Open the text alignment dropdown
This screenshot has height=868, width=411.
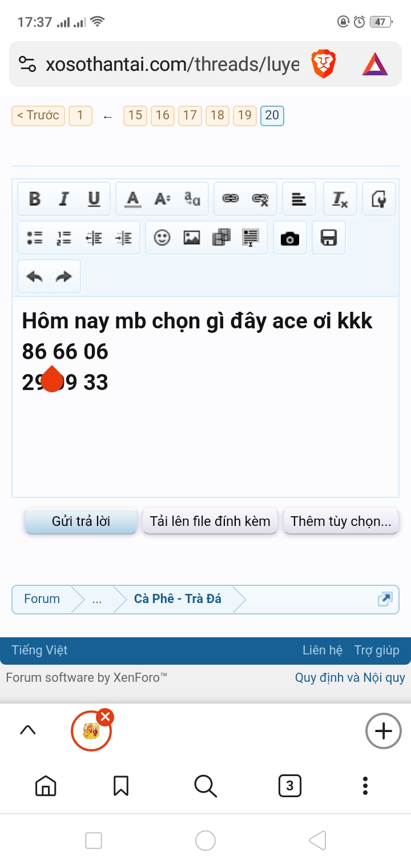[299, 199]
